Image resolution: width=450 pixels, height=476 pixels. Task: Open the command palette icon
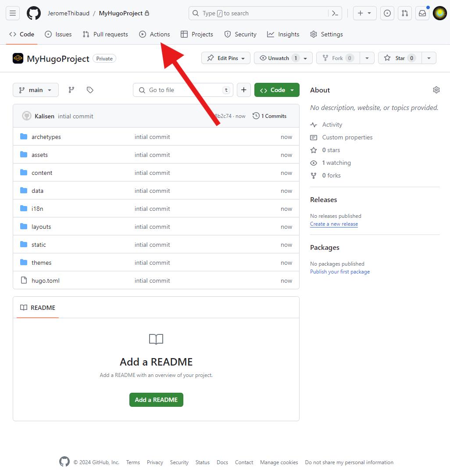point(335,13)
